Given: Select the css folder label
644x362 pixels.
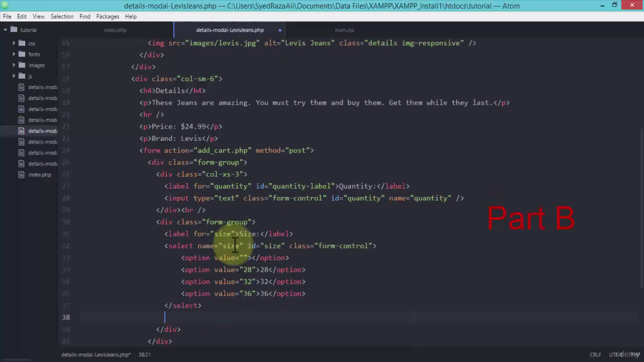Looking at the screenshot, I should point(32,43).
